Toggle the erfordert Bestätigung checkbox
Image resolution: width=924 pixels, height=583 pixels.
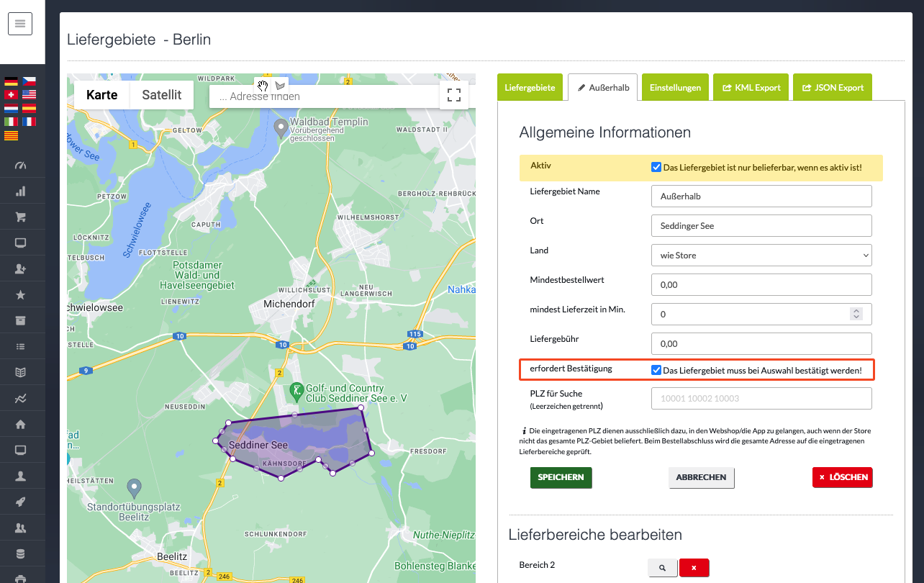(x=656, y=370)
